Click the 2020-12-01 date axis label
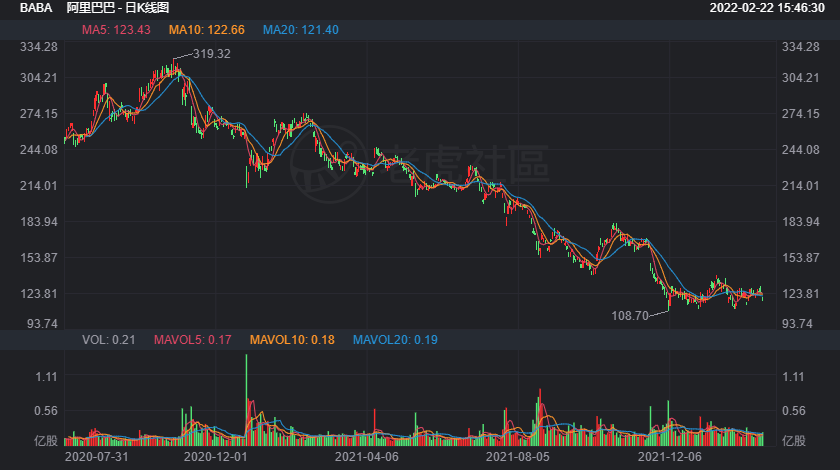The image size is (840, 470). point(216,457)
